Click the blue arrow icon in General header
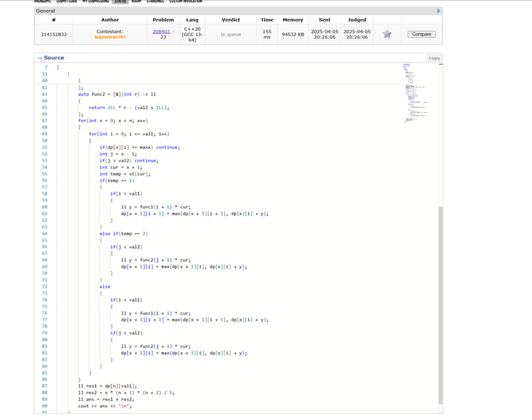 [438, 11]
